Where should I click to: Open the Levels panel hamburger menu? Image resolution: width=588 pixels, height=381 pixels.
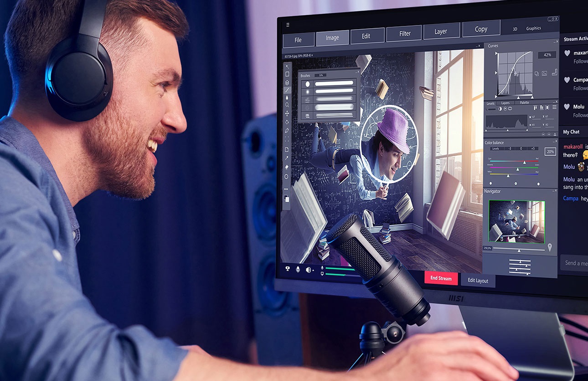[554, 107]
